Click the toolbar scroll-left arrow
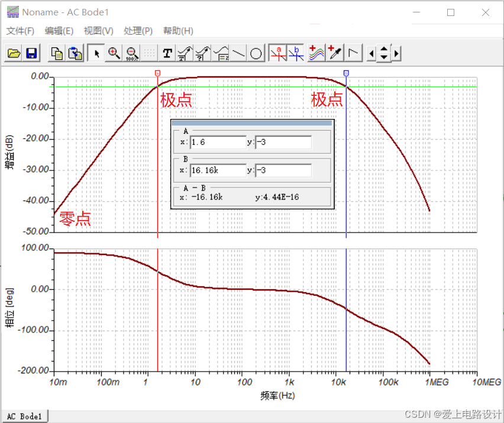This screenshot has width=504, height=423. click(x=371, y=54)
